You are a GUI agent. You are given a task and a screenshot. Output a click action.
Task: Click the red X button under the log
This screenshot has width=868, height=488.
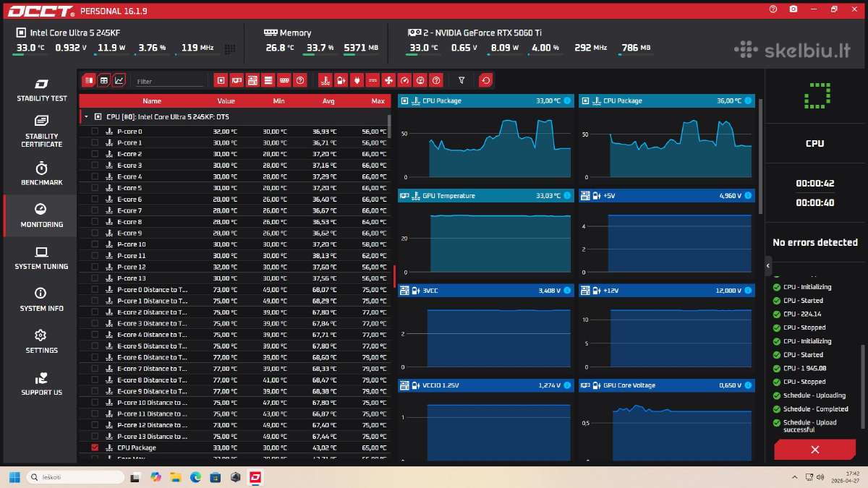(x=814, y=450)
